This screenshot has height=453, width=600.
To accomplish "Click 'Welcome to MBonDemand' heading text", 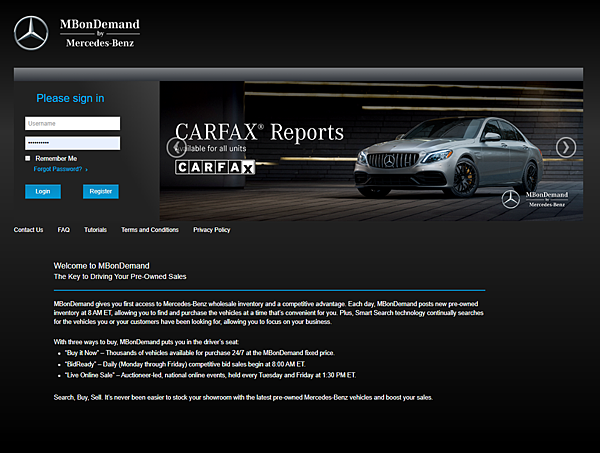I will point(101,266).
